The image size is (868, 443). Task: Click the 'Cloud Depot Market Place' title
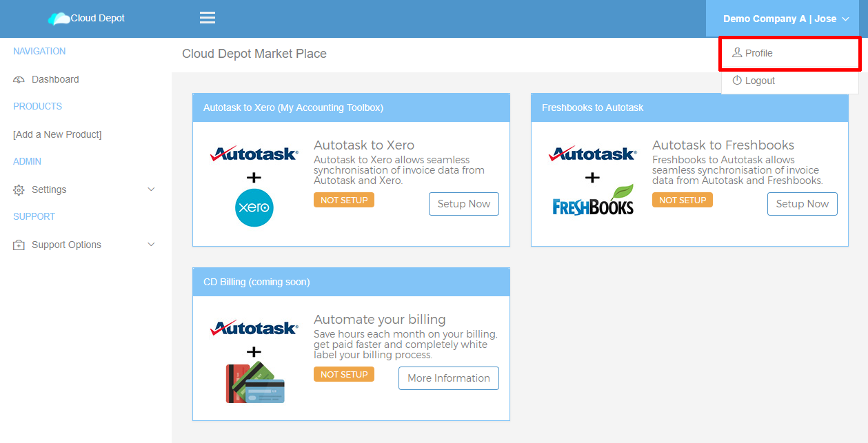(254, 54)
